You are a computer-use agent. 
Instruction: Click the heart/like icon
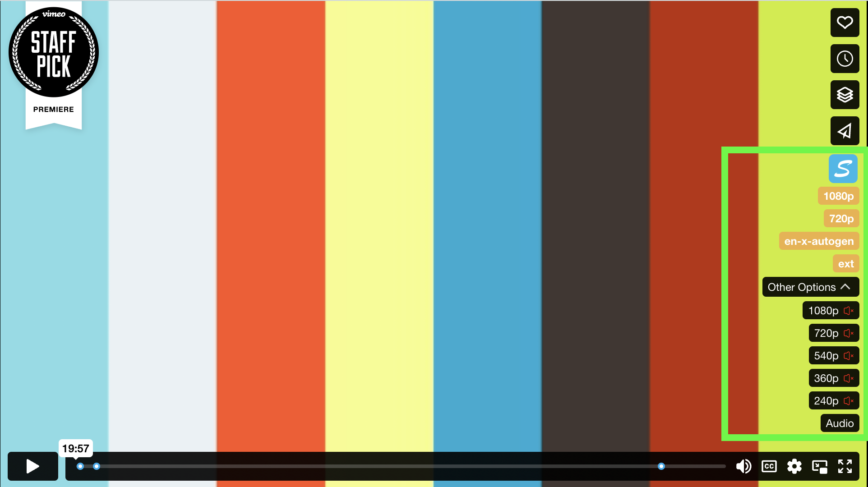click(845, 22)
